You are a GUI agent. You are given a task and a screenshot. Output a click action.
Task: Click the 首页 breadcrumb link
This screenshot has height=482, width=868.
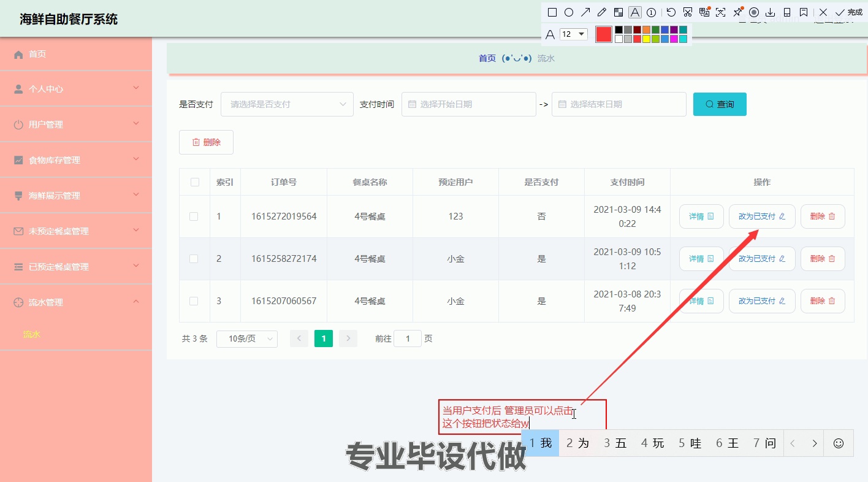(487, 58)
